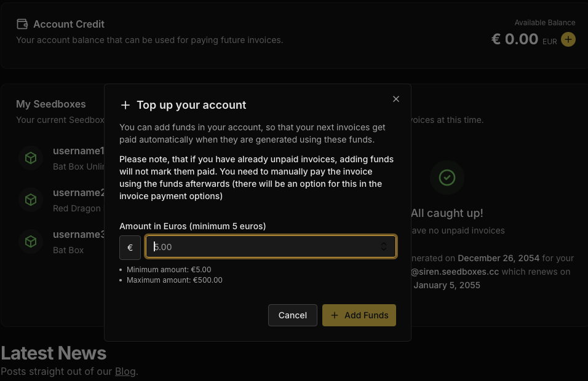Close the Top up your account dialog

tap(396, 99)
